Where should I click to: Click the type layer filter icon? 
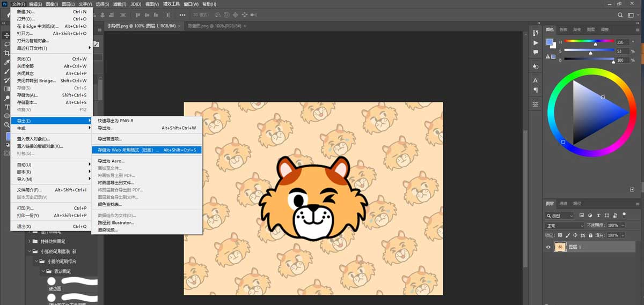pos(598,215)
